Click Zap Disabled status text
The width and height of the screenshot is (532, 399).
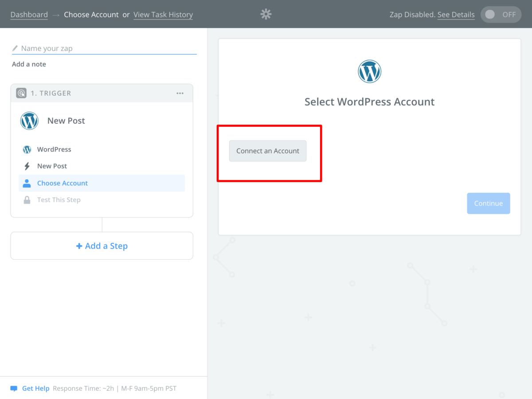tap(412, 15)
